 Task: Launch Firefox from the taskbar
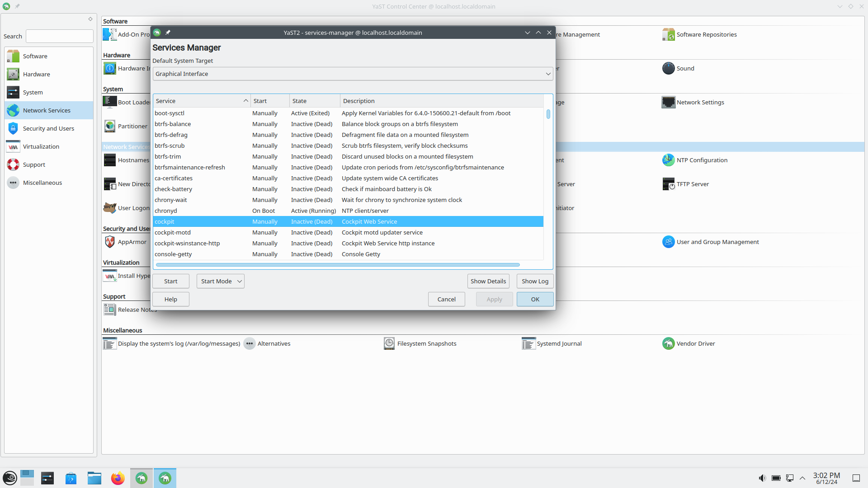(x=118, y=478)
